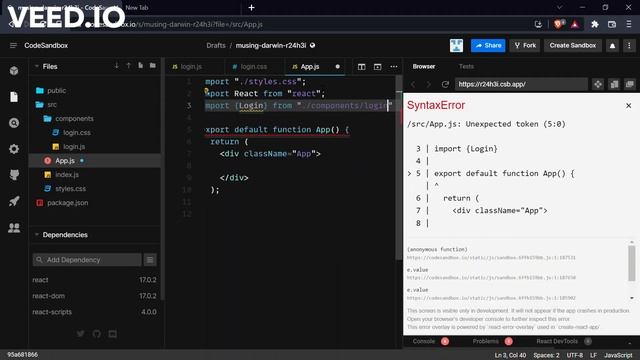Collapse the Files section
Viewport: 640px width, 360px height.
click(x=37, y=66)
